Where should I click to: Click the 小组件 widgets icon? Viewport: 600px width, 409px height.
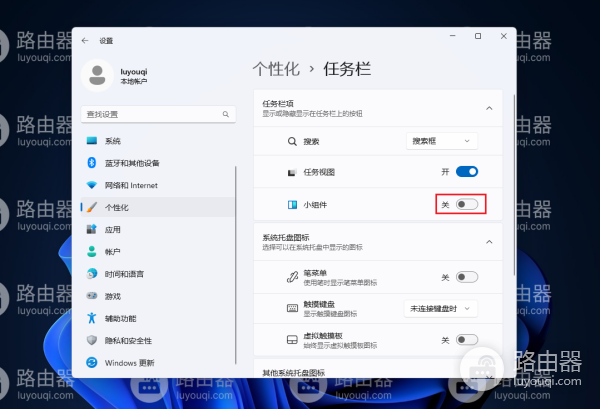(292, 205)
